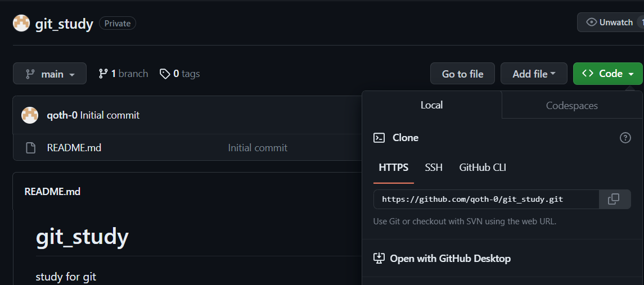
Task: Open the Initial commit message beside qoth-0
Action: tap(110, 115)
